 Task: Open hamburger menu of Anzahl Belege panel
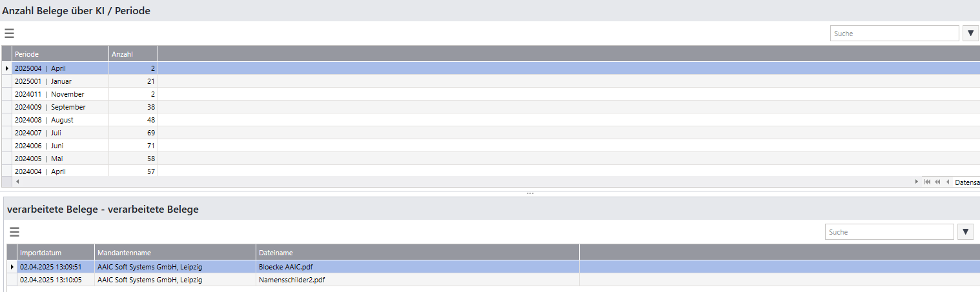[9, 34]
